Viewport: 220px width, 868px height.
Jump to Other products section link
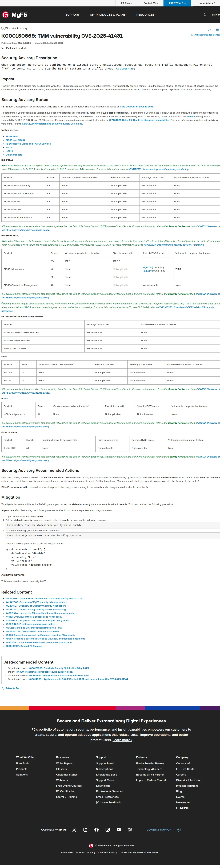pyautogui.click(x=13, y=155)
